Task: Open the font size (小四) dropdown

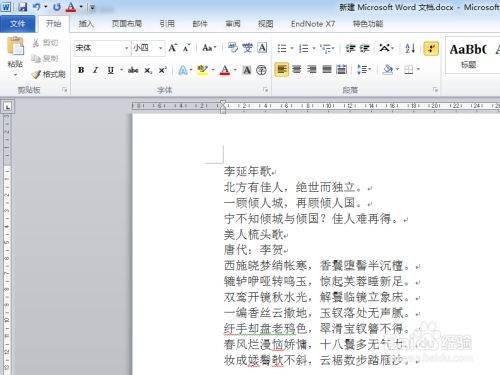Action: [x=161, y=49]
